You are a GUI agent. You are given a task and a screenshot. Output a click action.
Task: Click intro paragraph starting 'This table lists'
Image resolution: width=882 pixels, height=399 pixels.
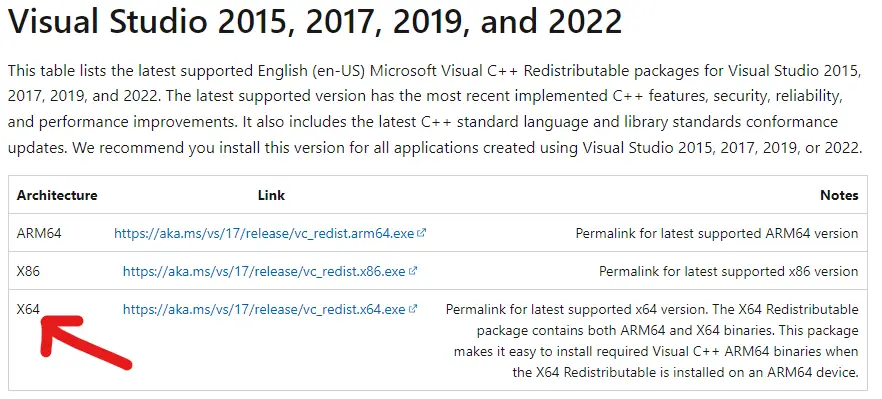(435, 109)
